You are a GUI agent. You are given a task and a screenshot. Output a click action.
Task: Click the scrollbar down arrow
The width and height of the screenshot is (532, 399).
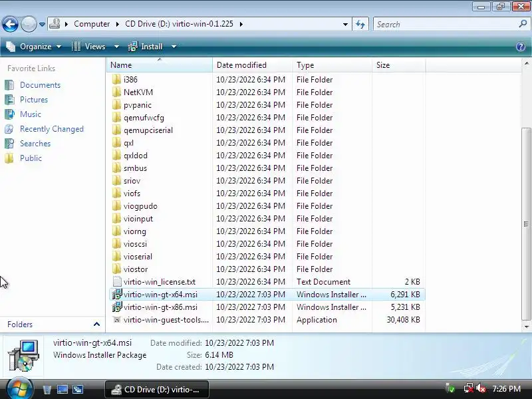click(x=526, y=327)
